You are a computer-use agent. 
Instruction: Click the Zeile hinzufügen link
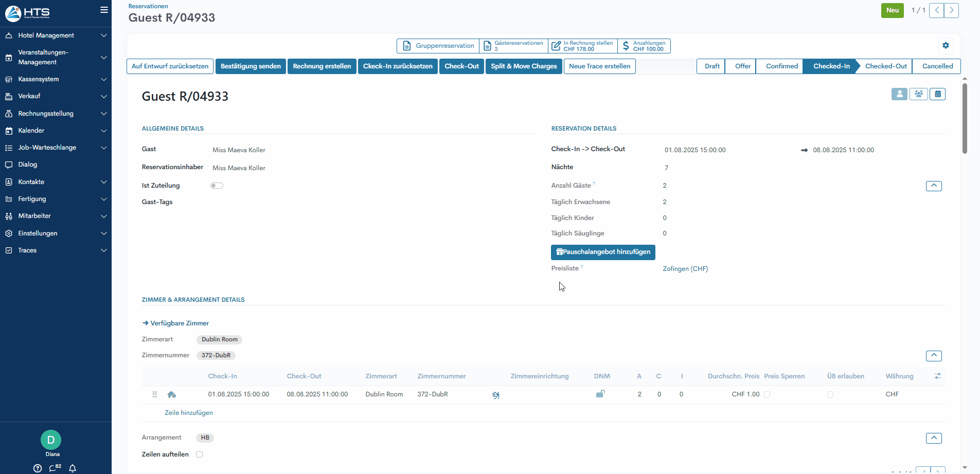point(188,413)
